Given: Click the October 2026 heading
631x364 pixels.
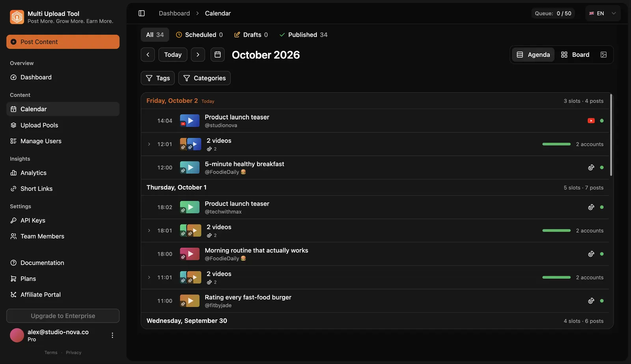Looking at the screenshot, I should (266, 55).
